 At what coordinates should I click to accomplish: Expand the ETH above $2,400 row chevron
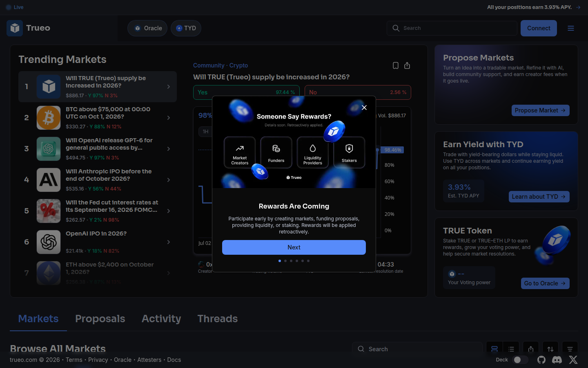(x=169, y=273)
